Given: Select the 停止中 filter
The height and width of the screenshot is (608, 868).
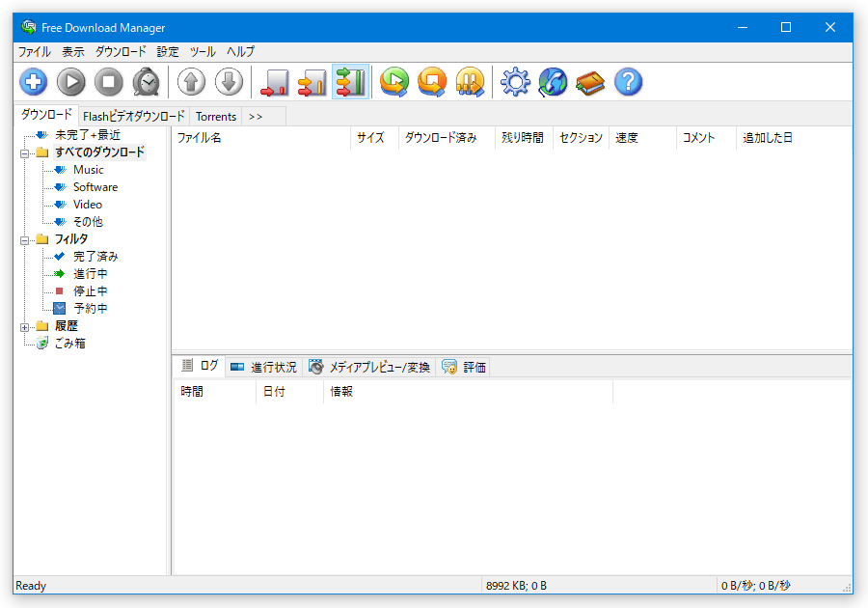Looking at the screenshot, I should [91, 290].
